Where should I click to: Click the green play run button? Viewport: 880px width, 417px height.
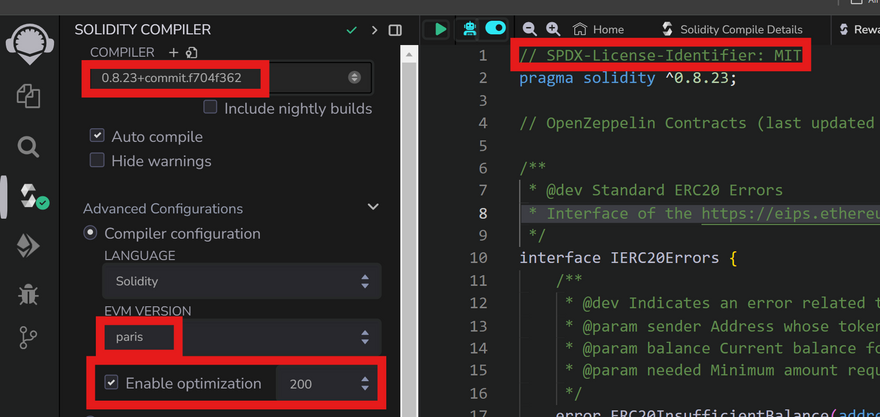[436, 29]
